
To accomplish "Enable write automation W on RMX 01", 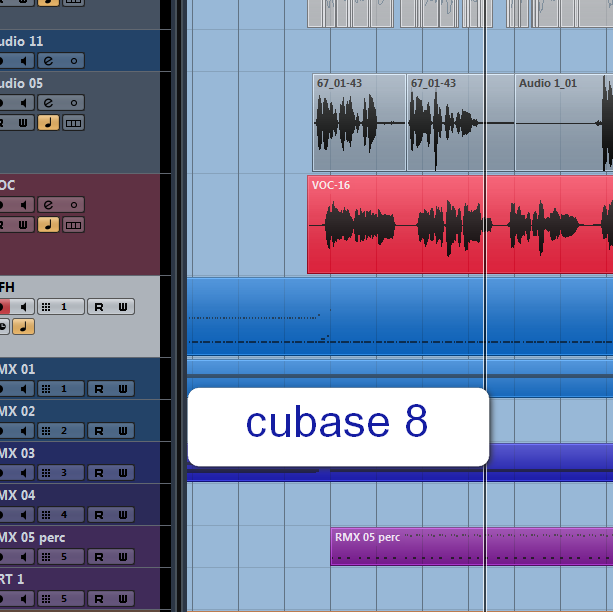I will pos(123,389).
